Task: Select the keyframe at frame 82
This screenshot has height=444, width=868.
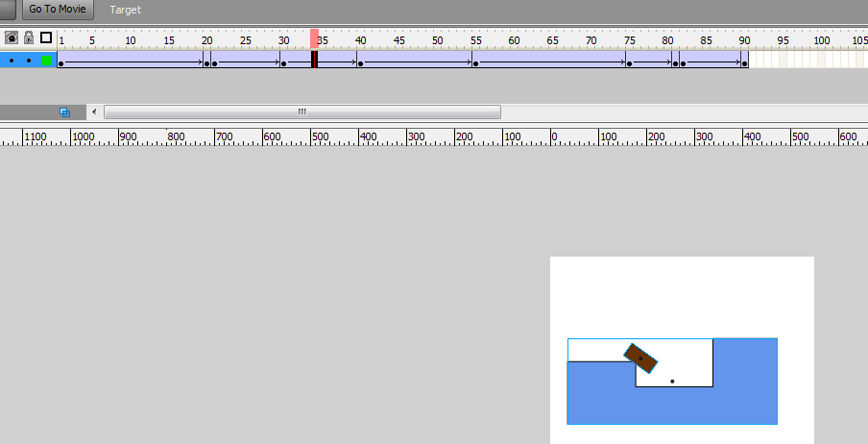Action: coord(683,63)
